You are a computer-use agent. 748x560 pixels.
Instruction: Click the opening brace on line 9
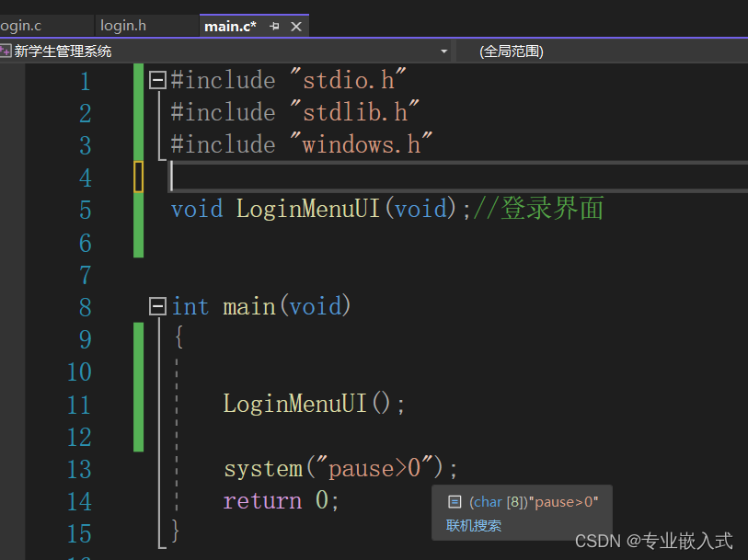(x=178, y=337)
